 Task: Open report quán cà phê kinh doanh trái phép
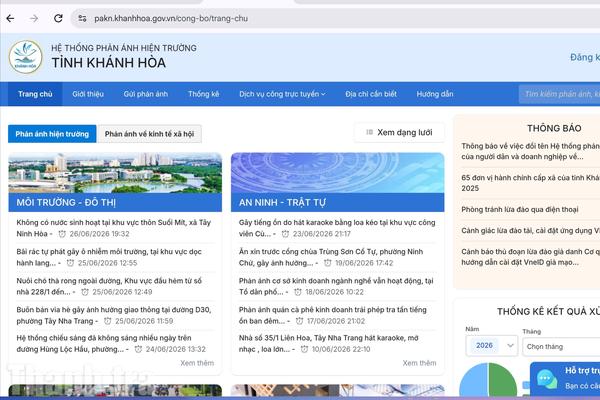pos(333,315)
